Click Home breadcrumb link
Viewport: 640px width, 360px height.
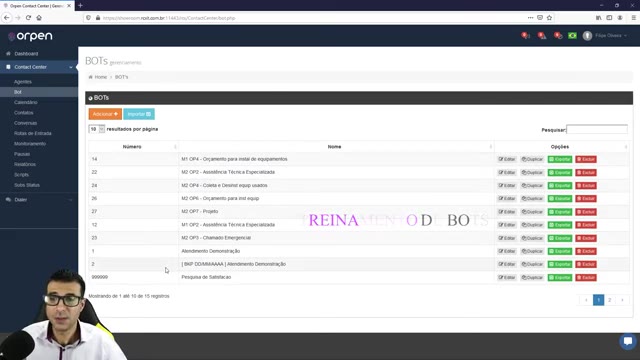(x=100, y=77)
